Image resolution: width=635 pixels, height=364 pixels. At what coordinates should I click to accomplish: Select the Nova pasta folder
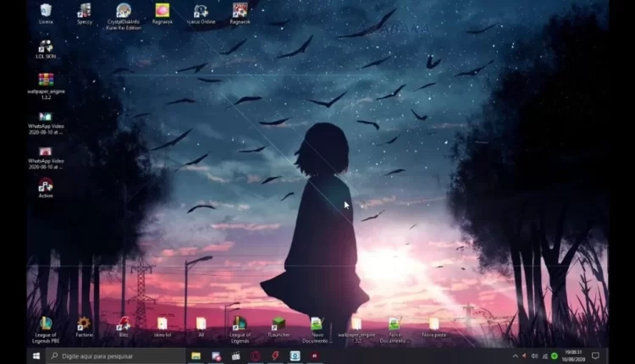433,327
